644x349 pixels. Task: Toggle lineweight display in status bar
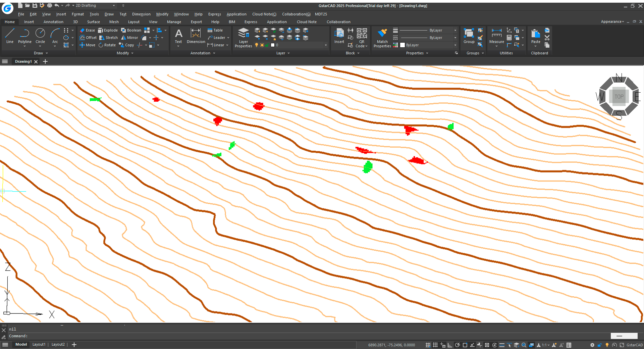coord(502,345)
